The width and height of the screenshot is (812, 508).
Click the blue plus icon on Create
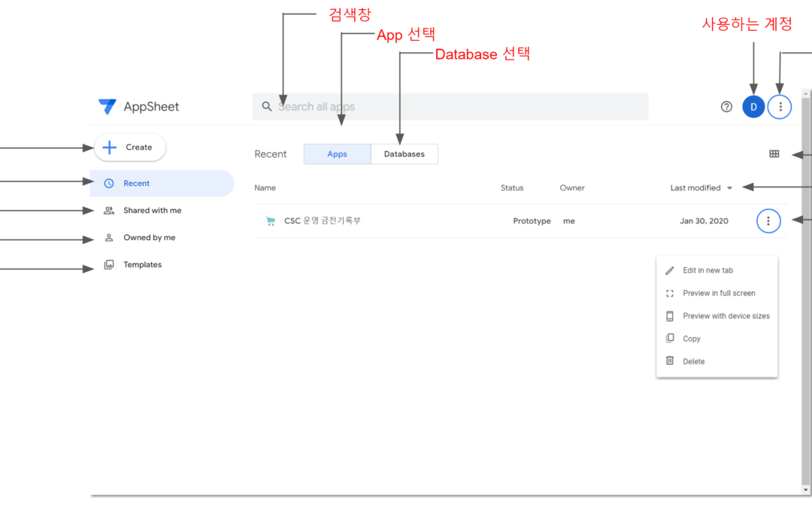point(109,148)
